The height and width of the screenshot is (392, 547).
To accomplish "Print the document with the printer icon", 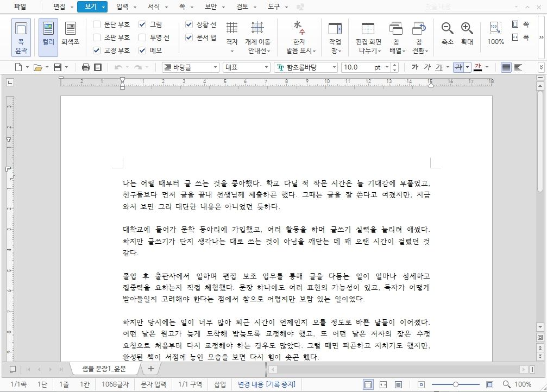I will (85, 67).
